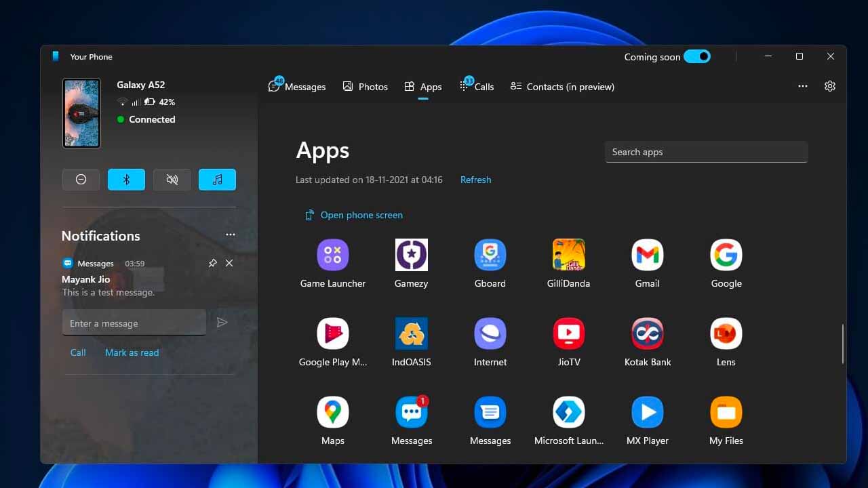
Task: Click the Mayank Jio sender name
Action: [x=86, y=279]
